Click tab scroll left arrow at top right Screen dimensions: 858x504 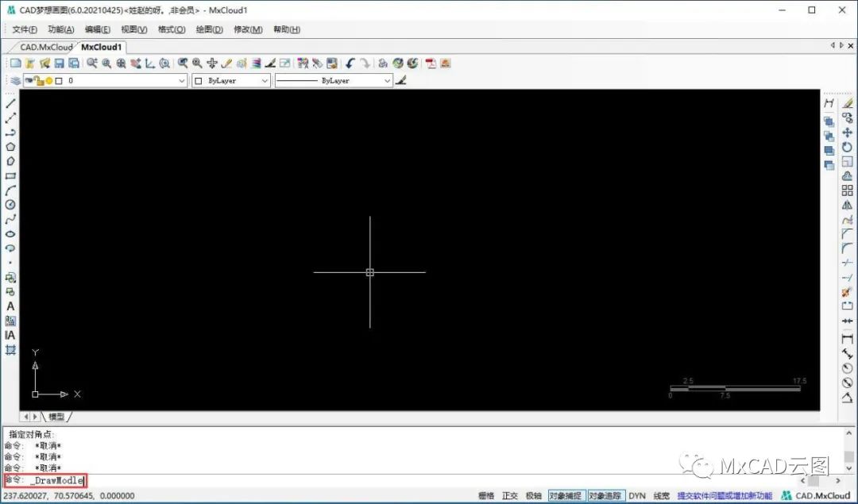pos(833,46)
